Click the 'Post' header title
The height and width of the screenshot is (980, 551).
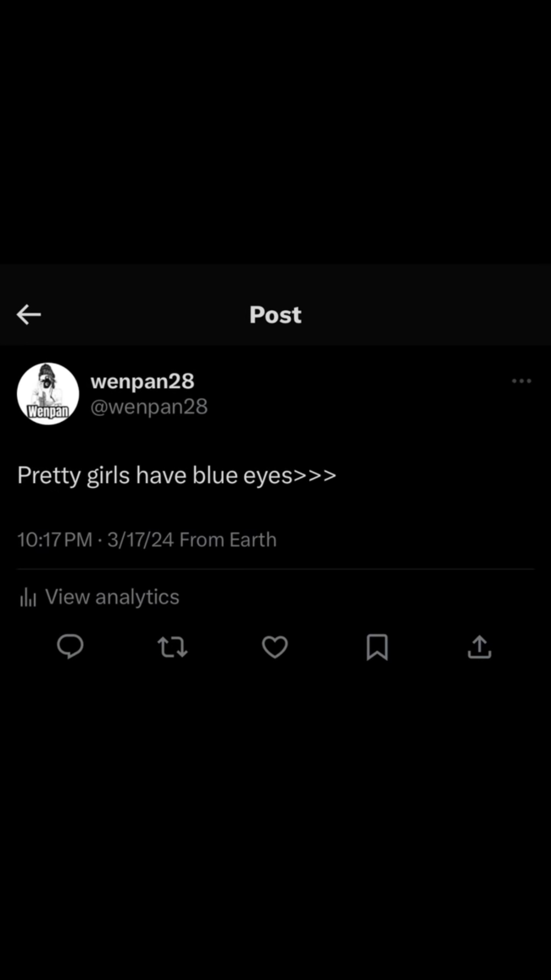click(275, 315)
